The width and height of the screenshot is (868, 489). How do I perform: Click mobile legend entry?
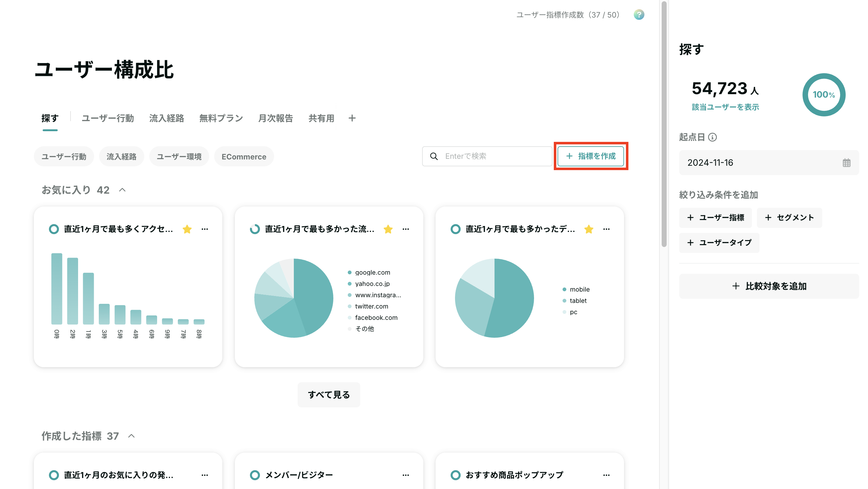pyautogui.click(x=576, y=289)
